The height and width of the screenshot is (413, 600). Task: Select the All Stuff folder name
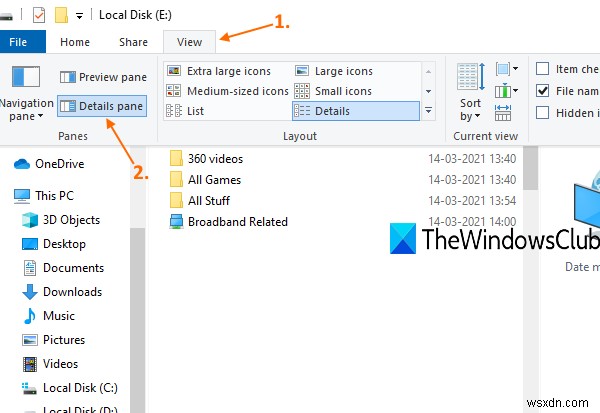coord(209,201)
